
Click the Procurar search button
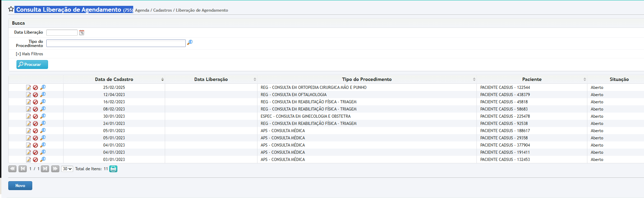(32, 65)
